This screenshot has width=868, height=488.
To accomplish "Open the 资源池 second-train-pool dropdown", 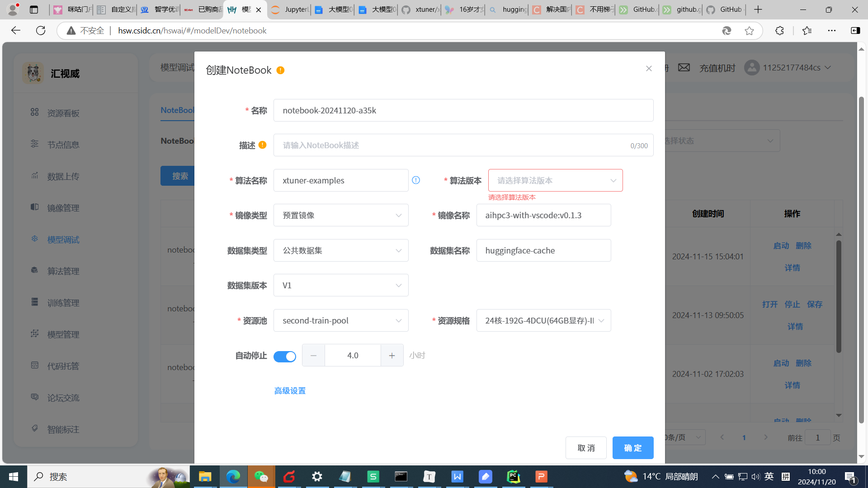I will coord(341,321).
